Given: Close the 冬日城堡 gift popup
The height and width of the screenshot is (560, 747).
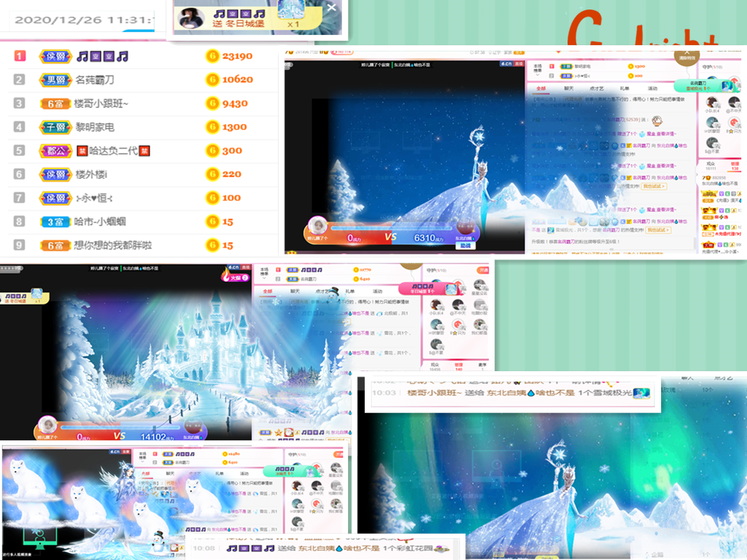Looking at the screenshot, I should click(332, 7).
